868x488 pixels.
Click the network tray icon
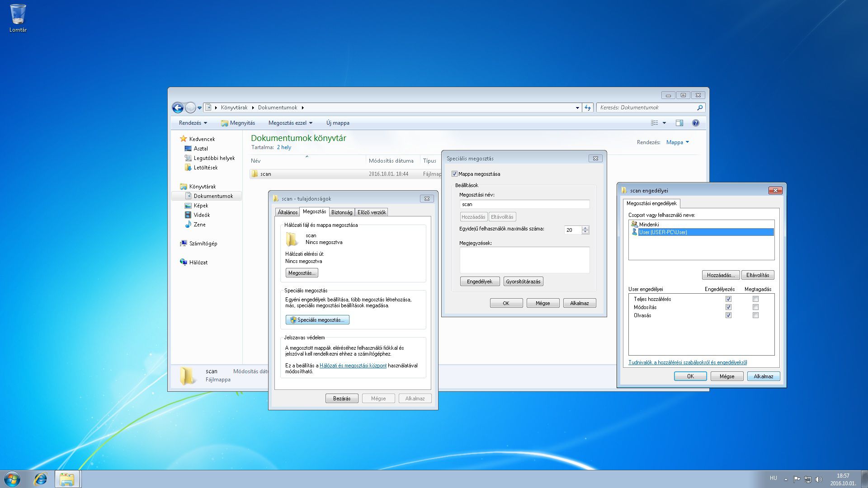click(x=807, y=479)
